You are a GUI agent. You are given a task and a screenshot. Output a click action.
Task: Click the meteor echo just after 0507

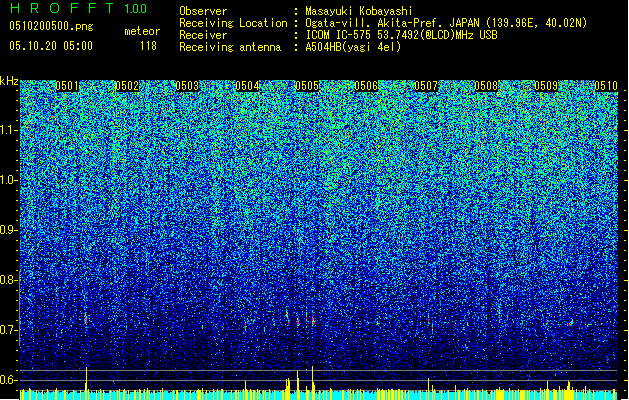click(x=428, y=320)
